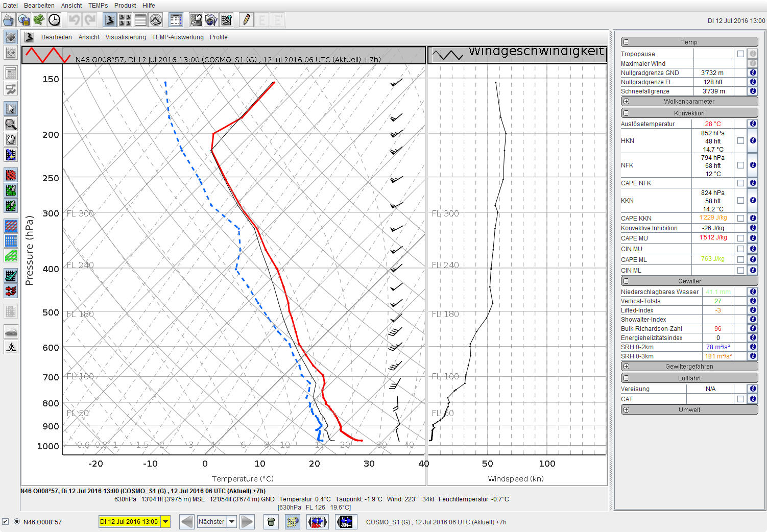Expand the Wolkenparameter section

coord(626,102)
